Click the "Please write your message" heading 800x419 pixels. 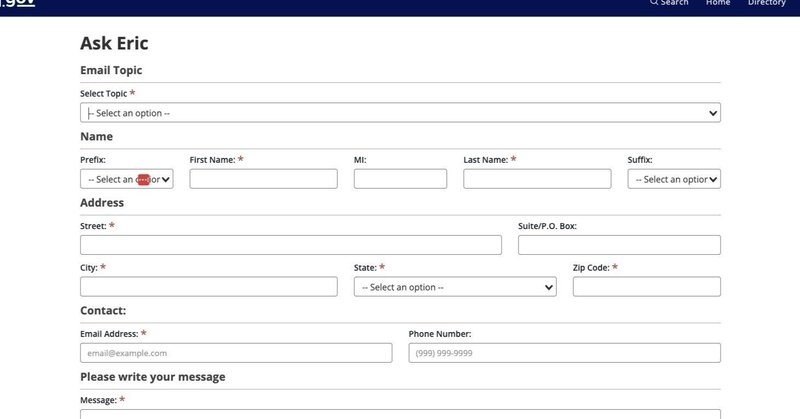click(153, 377)
